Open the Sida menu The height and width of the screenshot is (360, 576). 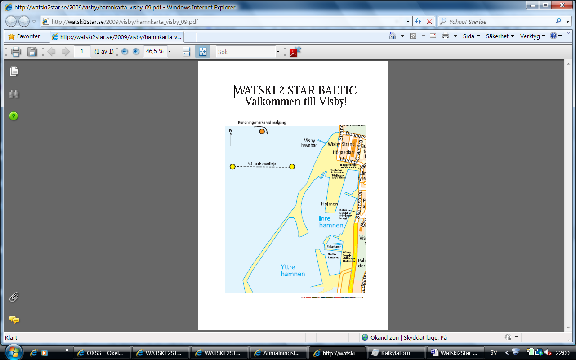coord(471,36)
